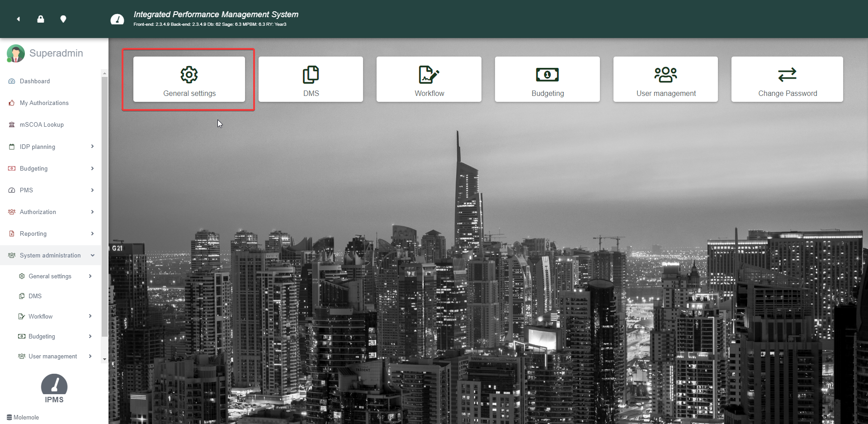Click the sidebar scrollbar up arrow
Image resolution: width=868 pixels, height=424 pixels.
104,73
